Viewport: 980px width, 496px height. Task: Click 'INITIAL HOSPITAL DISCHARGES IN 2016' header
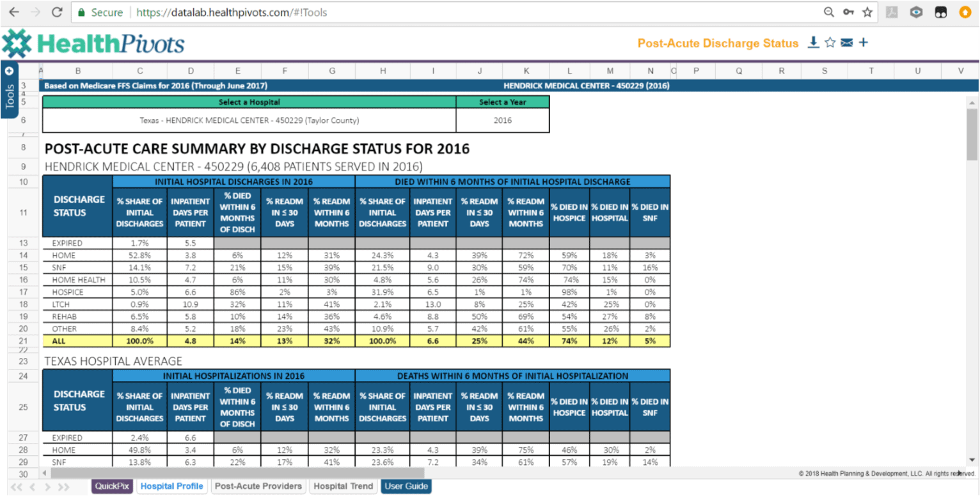(234, 182)
